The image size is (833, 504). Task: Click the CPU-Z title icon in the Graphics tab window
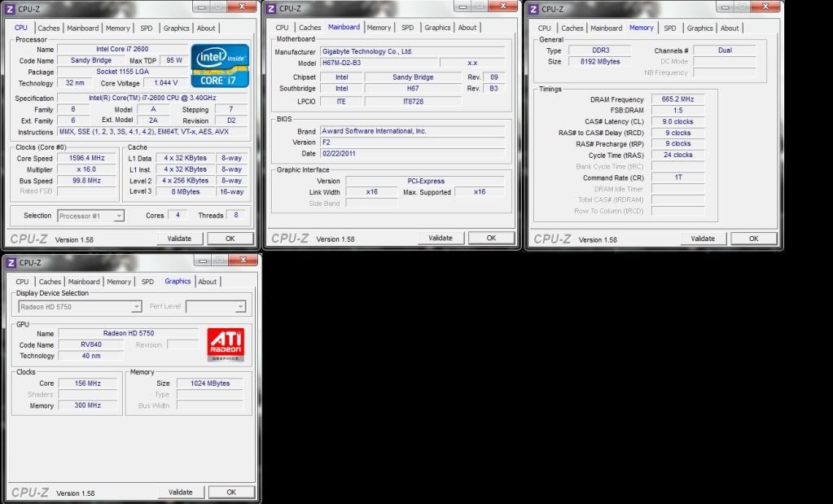pos(11,262)
